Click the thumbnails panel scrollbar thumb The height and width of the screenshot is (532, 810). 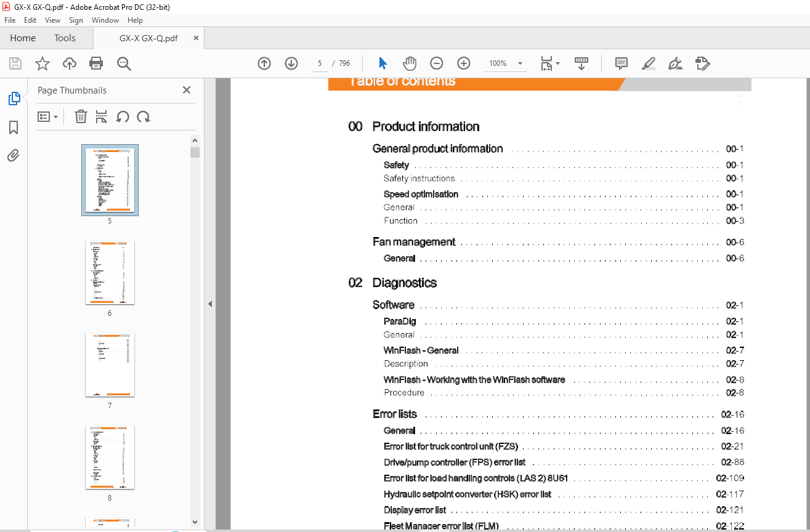[195, 152]
